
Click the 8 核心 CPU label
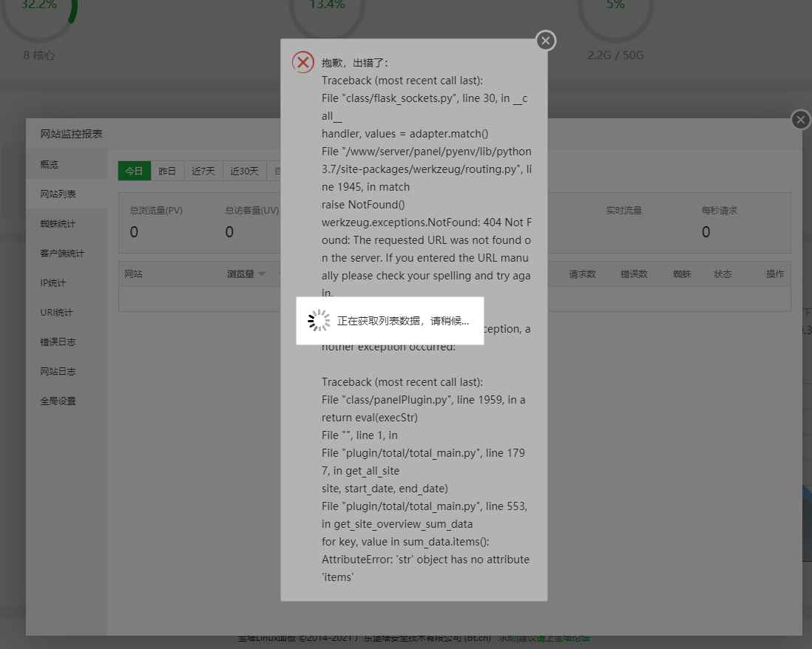(x=39, y=55)
